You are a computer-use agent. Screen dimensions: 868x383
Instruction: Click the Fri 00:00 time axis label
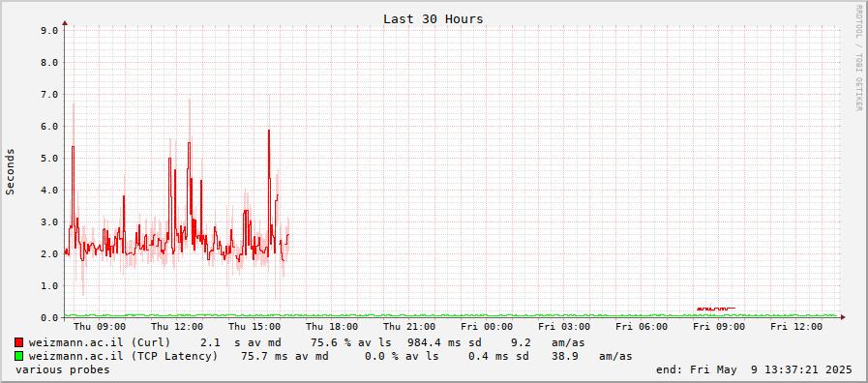point(487,328)
